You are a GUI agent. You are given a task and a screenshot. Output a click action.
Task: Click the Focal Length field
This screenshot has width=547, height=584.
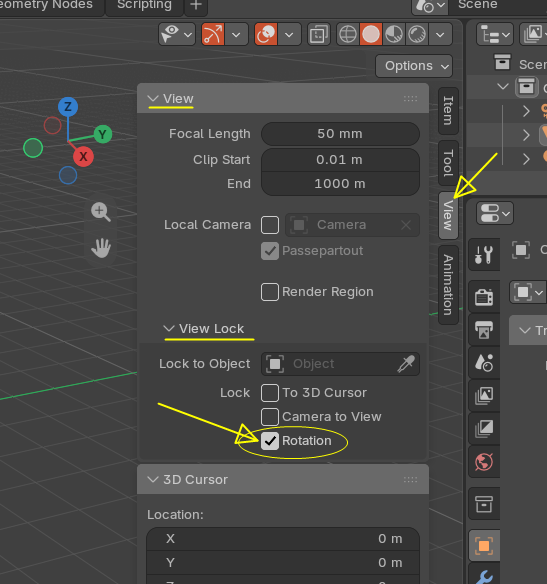[x=340, y=134]
